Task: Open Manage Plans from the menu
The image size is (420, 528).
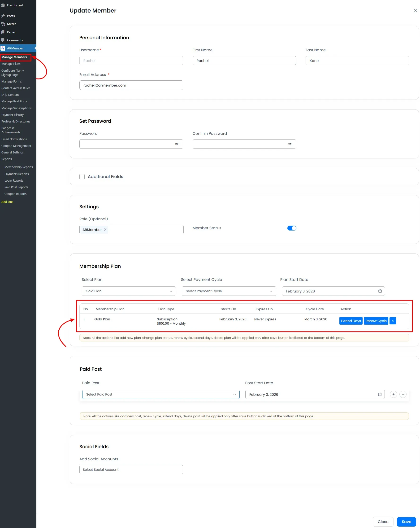Action: (x=11, y=64)
